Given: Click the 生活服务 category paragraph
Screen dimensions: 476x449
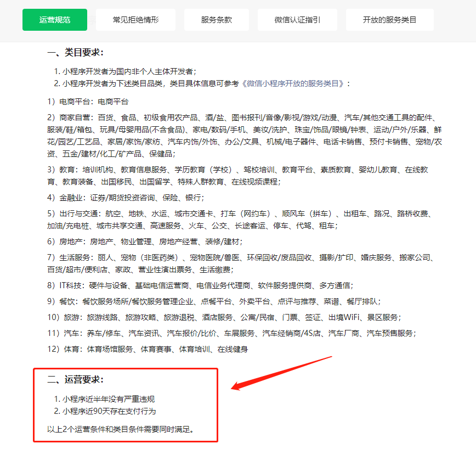Looking at the screenshot, I should point(241,263).
